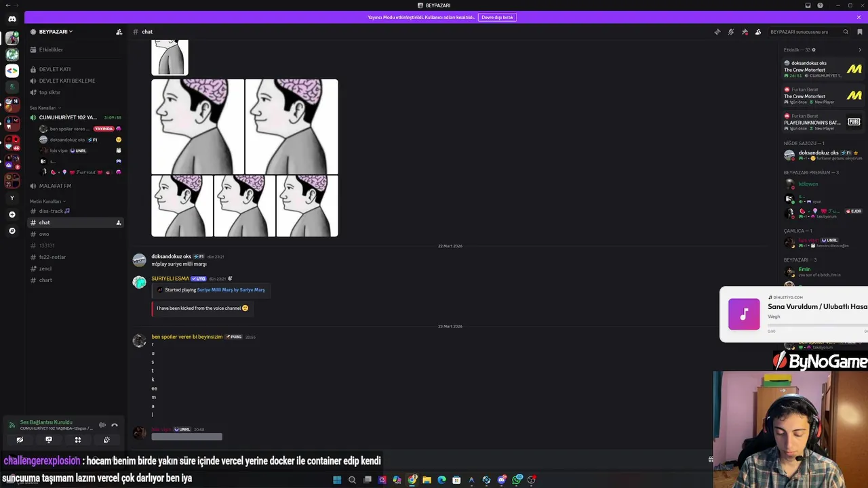868x488 pixels.
Task: Open Discord home direct messages icon
Action: 12,19
